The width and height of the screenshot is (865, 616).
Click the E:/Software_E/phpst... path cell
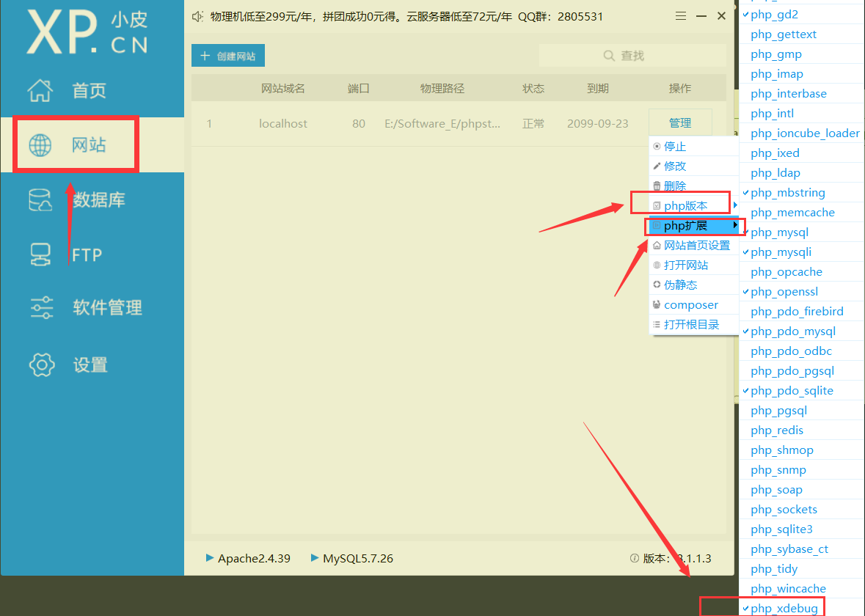[x=442, y=123]
